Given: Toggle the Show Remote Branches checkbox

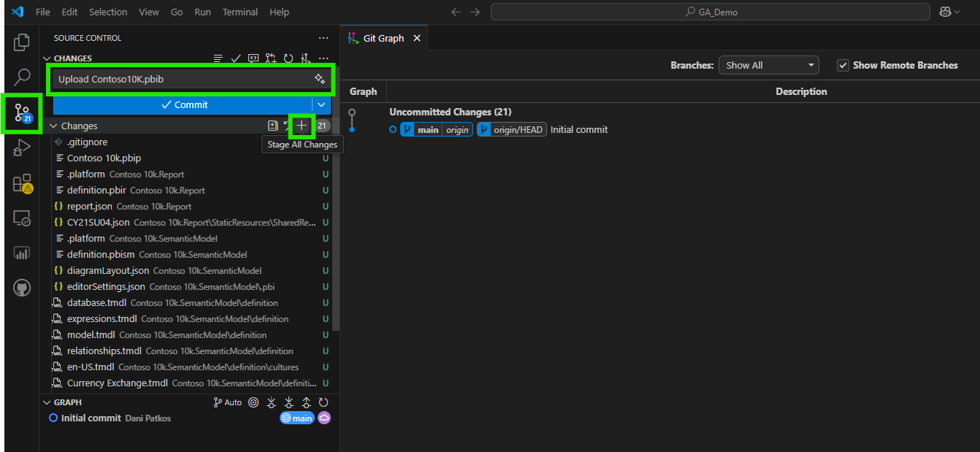Looking at the screenshot, I should point(843,65).
